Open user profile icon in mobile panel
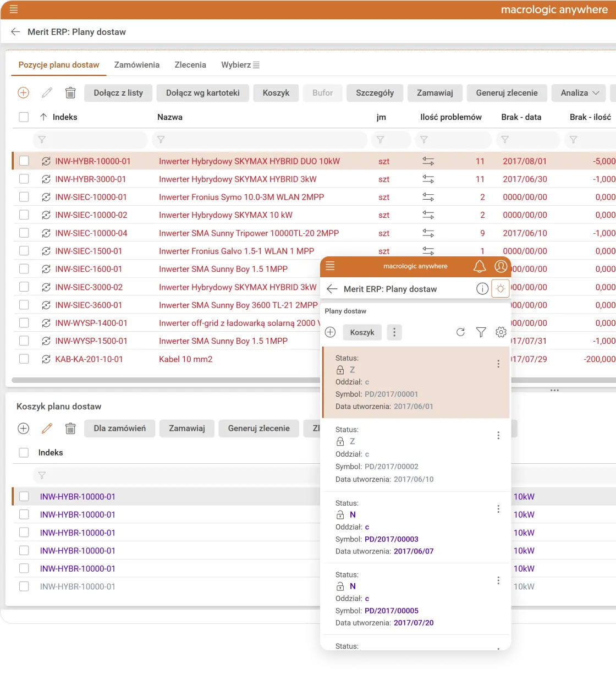The width and height of the screenshot is (616, 691). coord(501,266)
